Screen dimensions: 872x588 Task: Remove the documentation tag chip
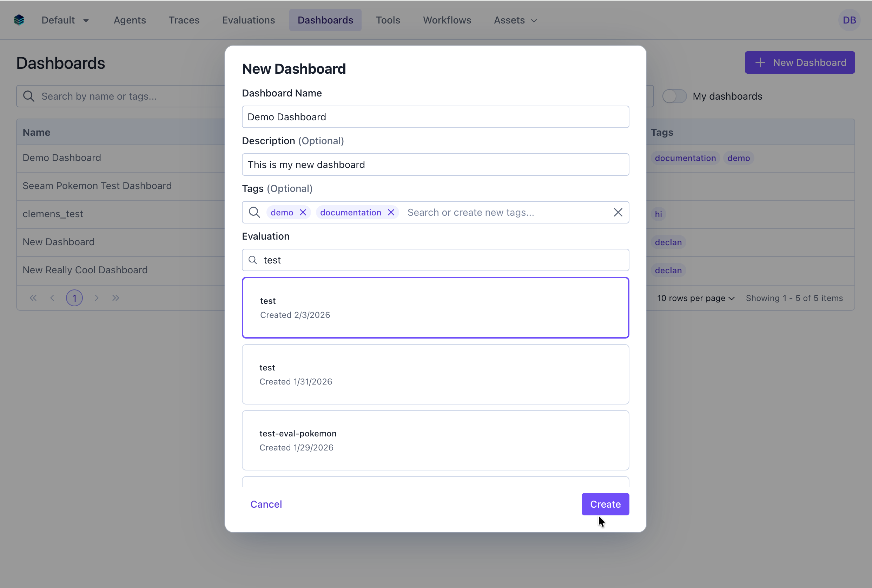pyautogui.click(x=391, y=212)
